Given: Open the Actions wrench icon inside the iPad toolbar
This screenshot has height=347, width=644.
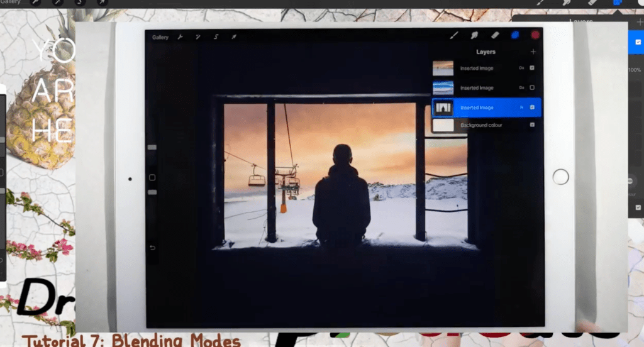Looking at the screenshot, I should tap(180, 37).
